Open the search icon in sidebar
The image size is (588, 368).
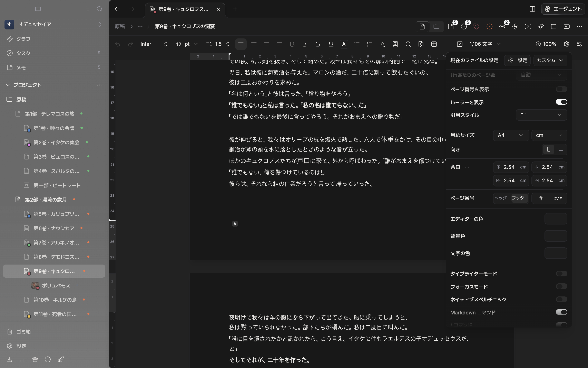[x=99, y=9]
